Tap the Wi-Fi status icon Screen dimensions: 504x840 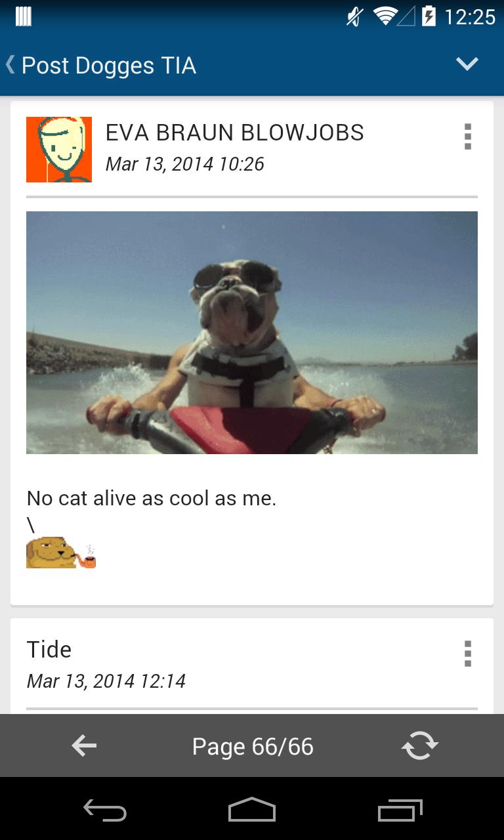[385, 16]
